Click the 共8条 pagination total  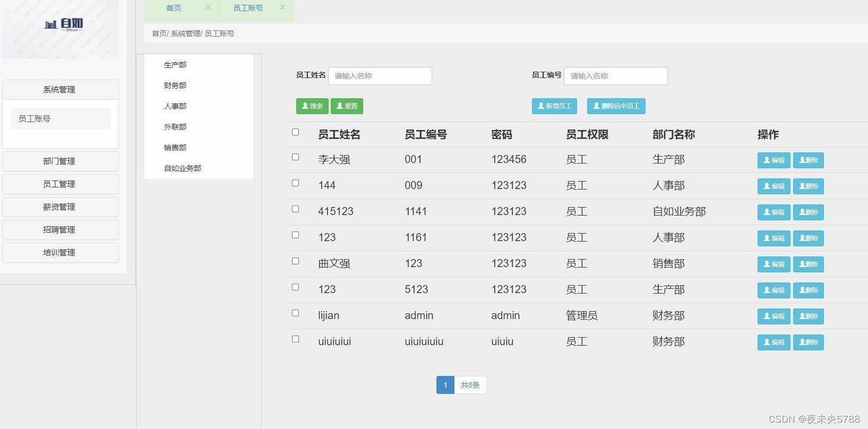click(470, 385)
